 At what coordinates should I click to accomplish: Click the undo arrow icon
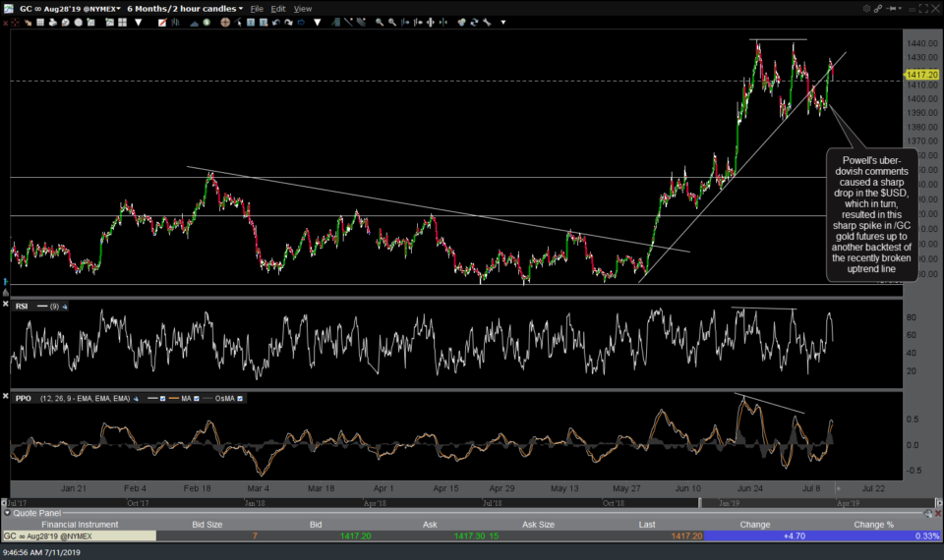pyautogui.click(x=275, y=23)
